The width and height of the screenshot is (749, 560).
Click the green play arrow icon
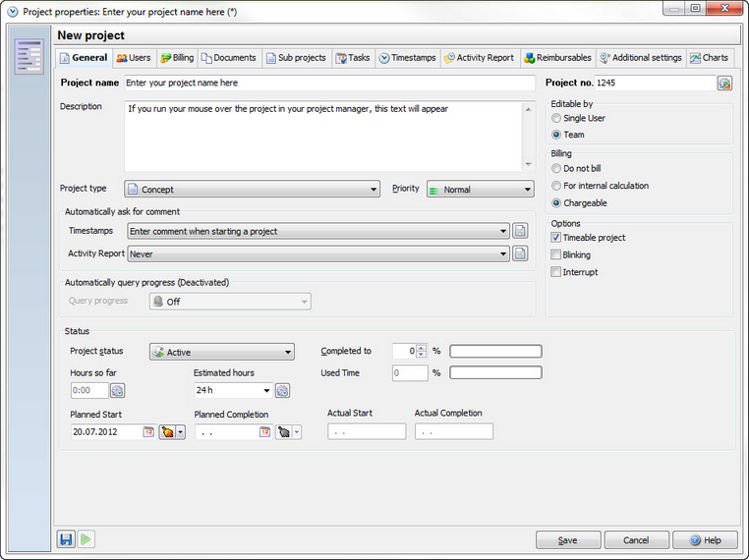[x=86, y=539]
